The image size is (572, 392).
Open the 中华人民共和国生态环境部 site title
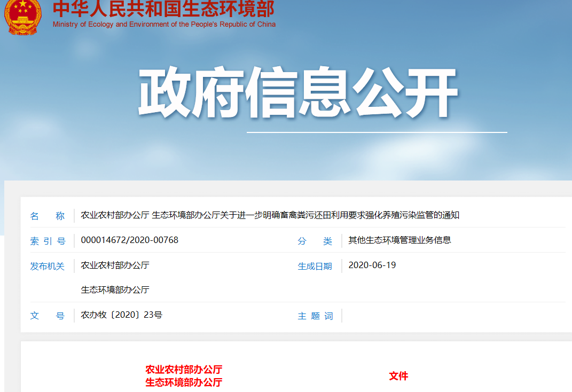[163, 9]
